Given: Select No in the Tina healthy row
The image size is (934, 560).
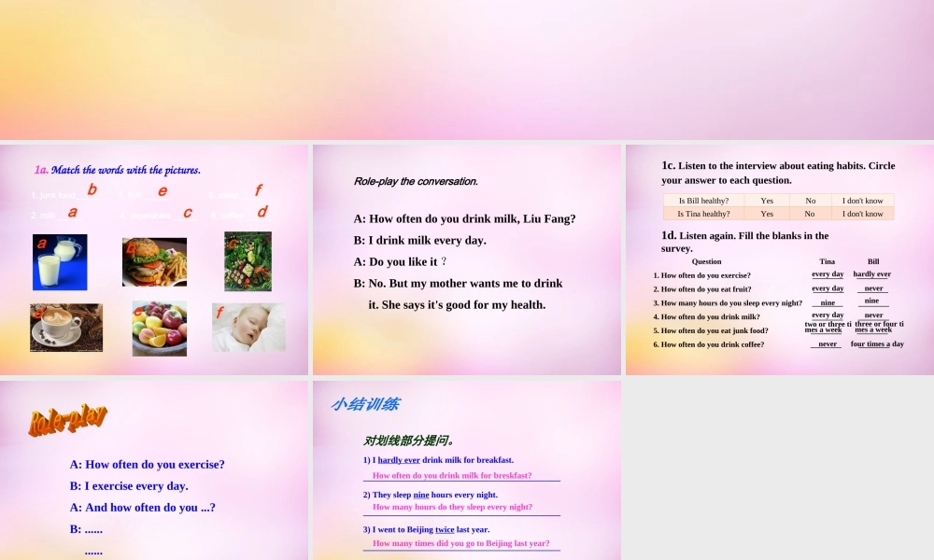Looking at the screenshot, I should coord(810,214).
